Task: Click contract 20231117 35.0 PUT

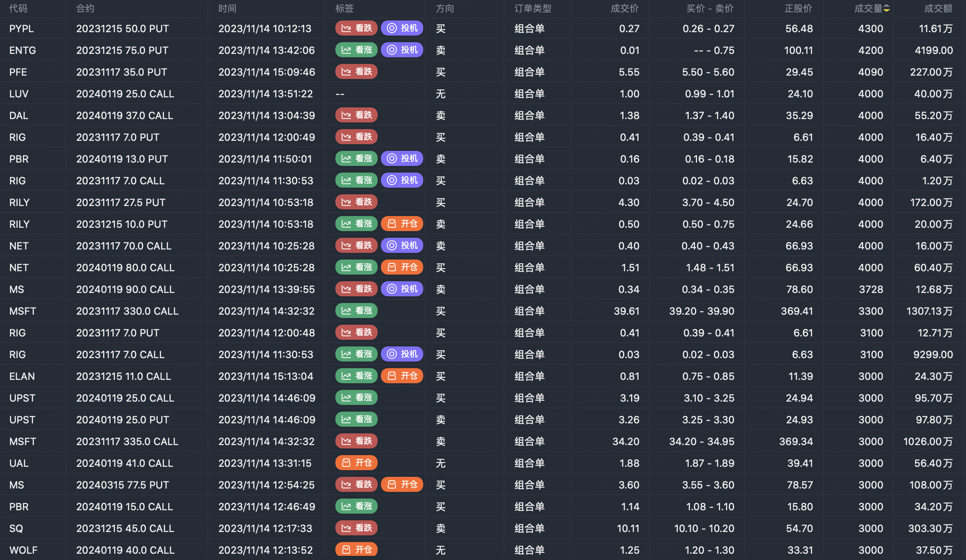Action: coord(122,72)
